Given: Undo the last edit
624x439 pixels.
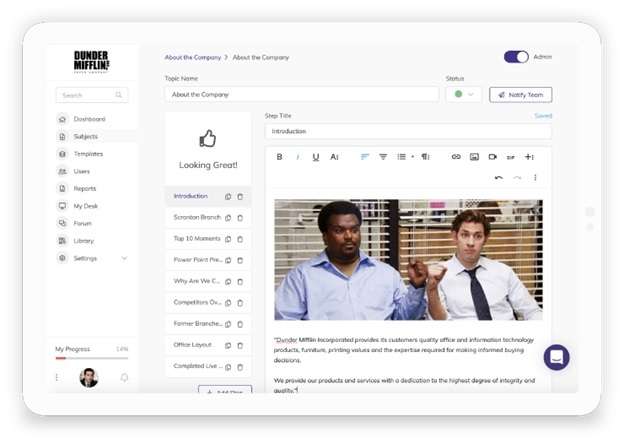Looking at the screenshot, I should [x=499, y=178].
